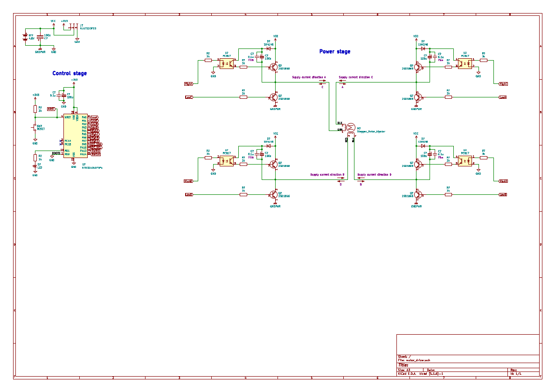Click the no-connect cross on pin PC15
Image resolution: width=555 pixels, height=392 pixels.
tap(61, 144)
